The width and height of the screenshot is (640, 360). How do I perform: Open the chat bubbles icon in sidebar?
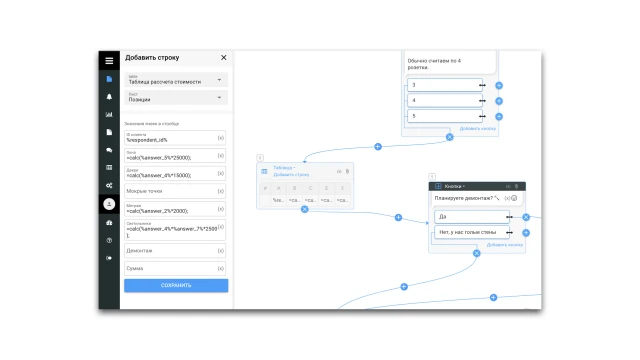click(x=109, y=150)
